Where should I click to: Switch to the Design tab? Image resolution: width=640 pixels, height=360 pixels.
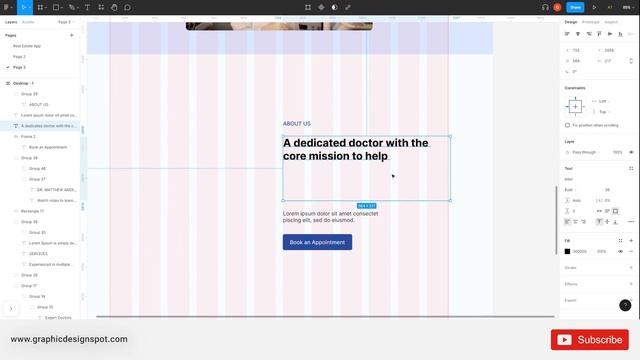[571, 22]
